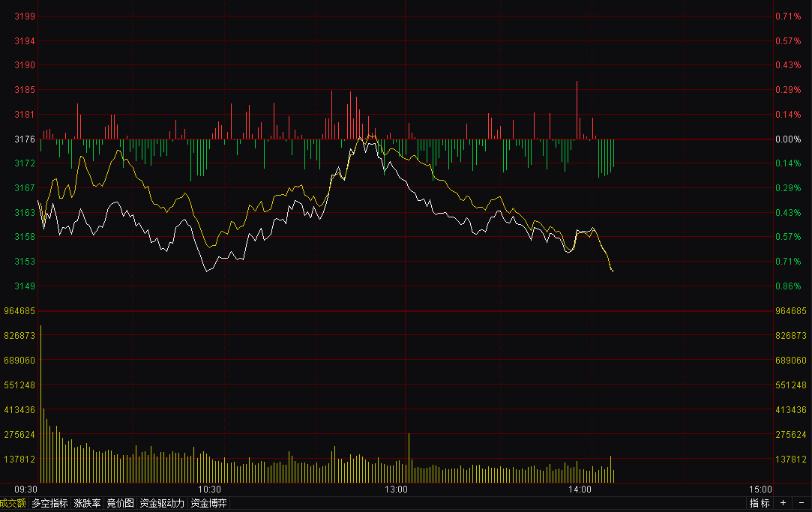Zoom in with the plus icon
The height and width of the screenshot is (512, 812).
click(x=783, y=503)
